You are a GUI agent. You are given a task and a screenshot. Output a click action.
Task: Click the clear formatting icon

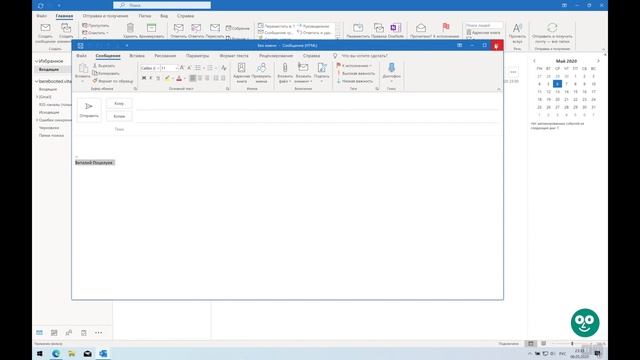(224, 68)
